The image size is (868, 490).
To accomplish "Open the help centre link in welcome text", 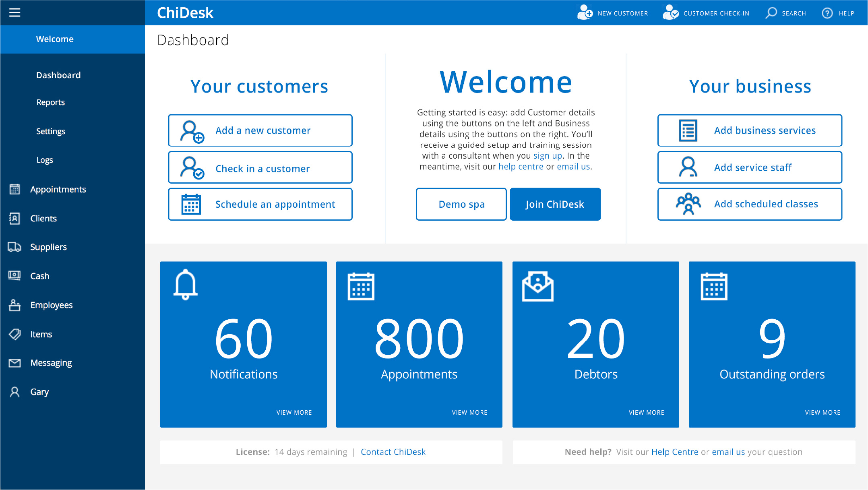I will [x=521, y=167].
